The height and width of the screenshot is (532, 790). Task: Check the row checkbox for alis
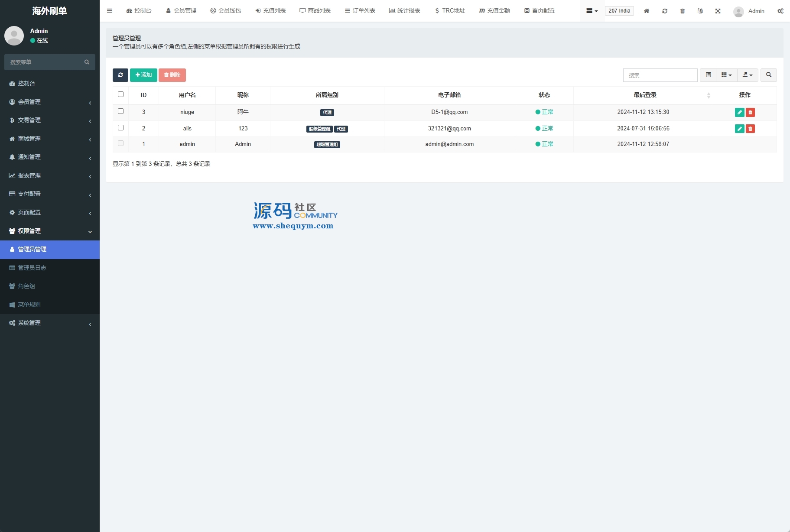tap(120, 128)
